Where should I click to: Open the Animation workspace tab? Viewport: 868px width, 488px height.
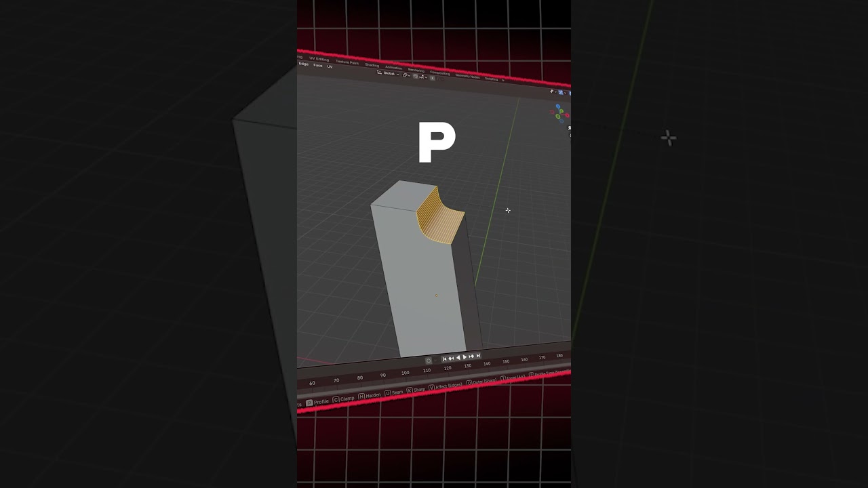[394, 68]
